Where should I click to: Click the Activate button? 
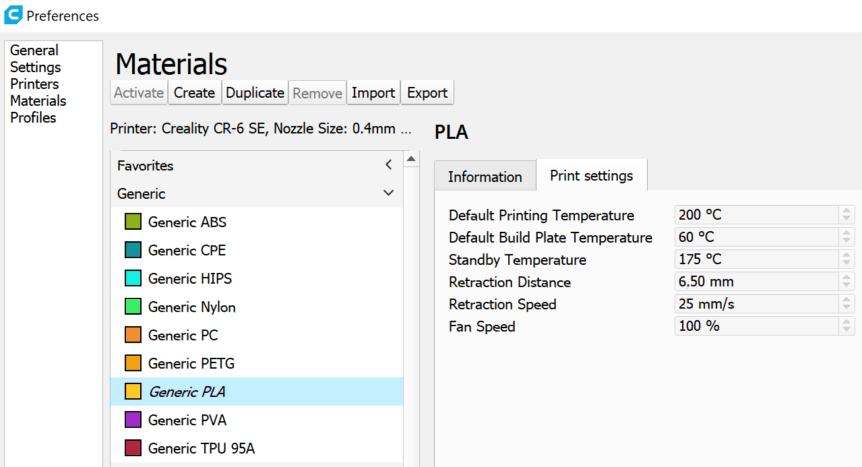pos(139,92)
